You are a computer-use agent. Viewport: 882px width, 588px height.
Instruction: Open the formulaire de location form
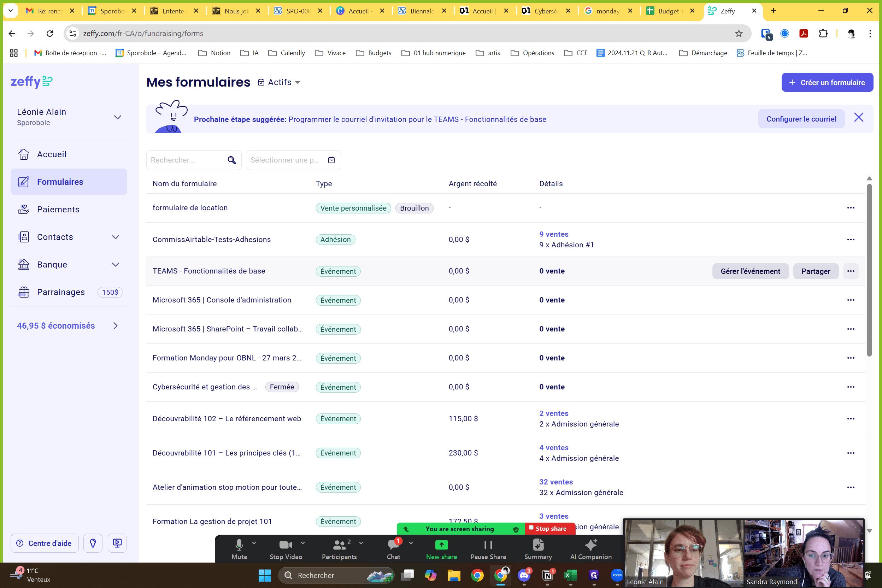click(190, 208)
